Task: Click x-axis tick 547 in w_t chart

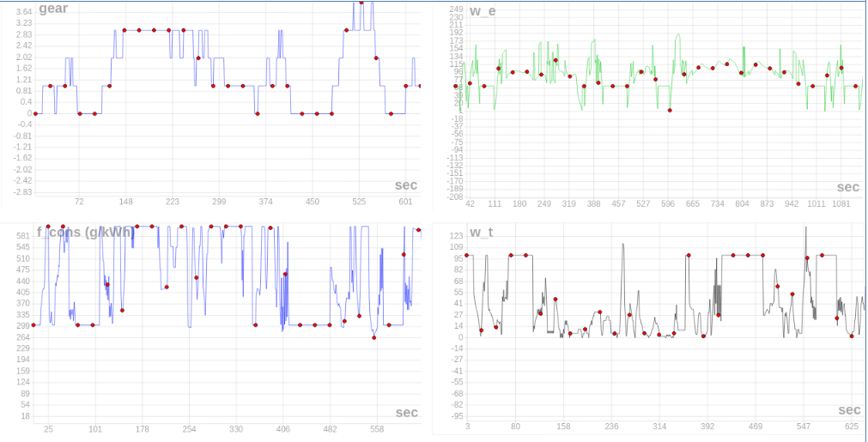Action: click(804, 427)
